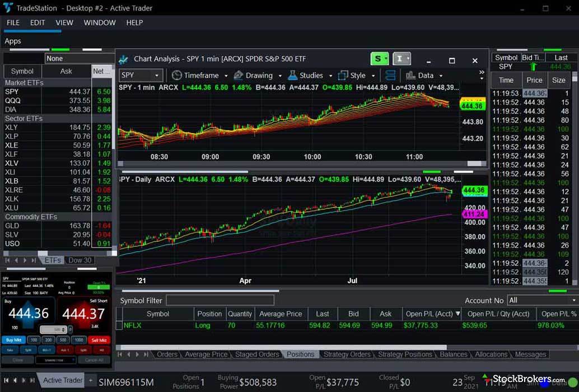This screenshot has height=392, width=579.
Task: Click the Drawing pencil icon
Action: pyautogui.click(x=239, y=76)
